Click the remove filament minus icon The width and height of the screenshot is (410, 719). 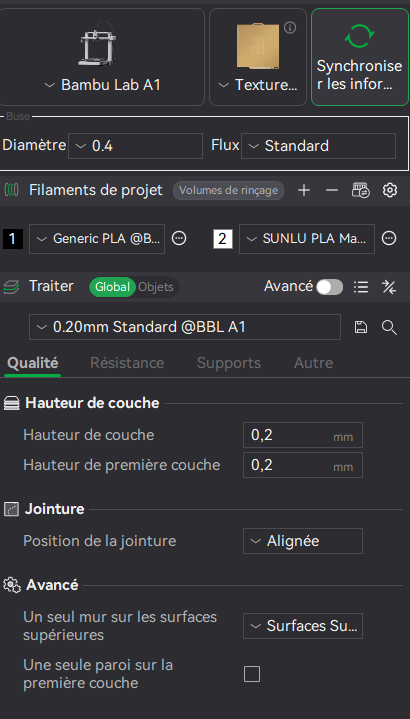[x=332, y=190]
